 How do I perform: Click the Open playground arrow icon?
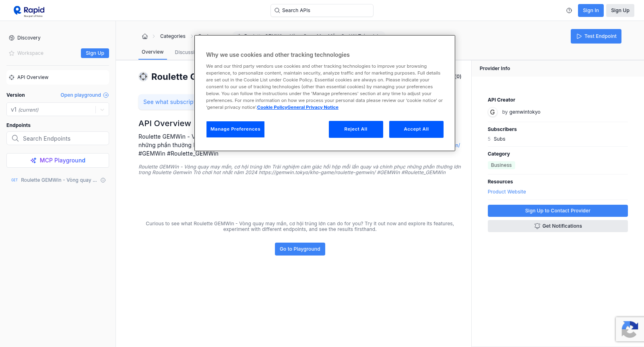[x=106, y=95]
